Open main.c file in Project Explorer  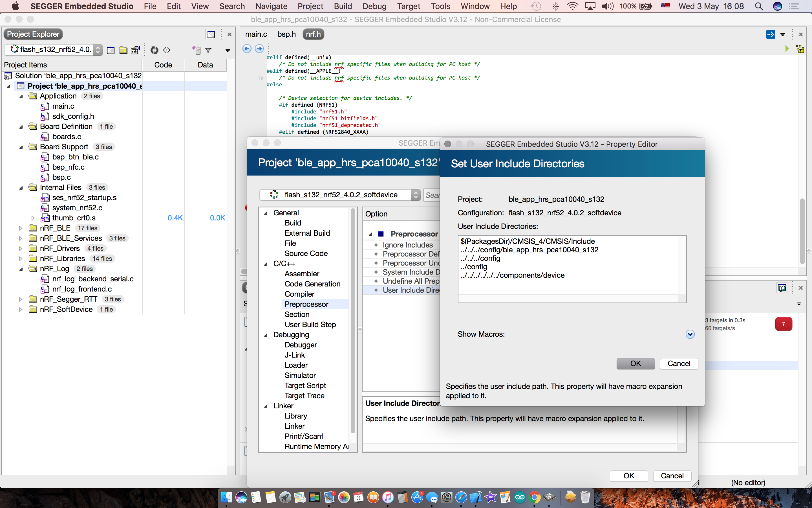tap(63, 106)
